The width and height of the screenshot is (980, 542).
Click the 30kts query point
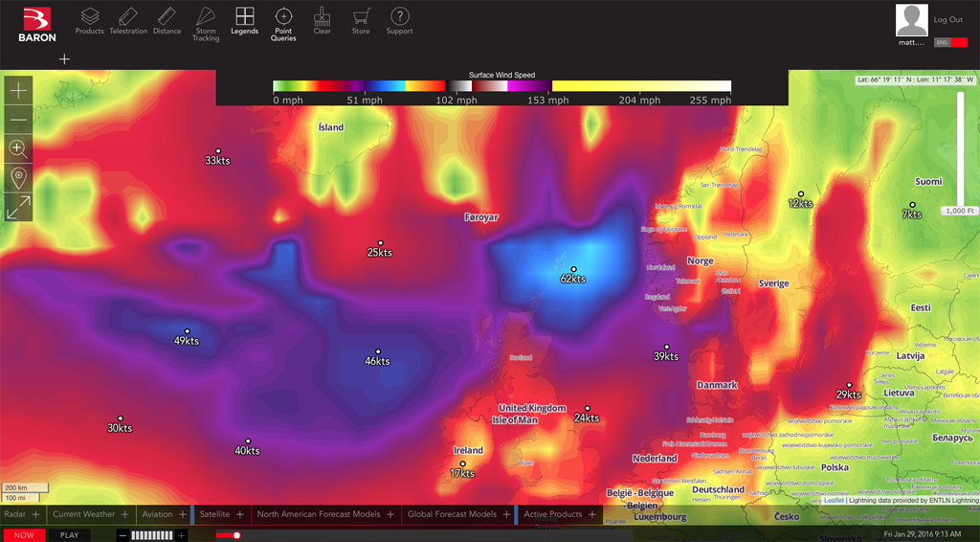[x=120, y=418]
